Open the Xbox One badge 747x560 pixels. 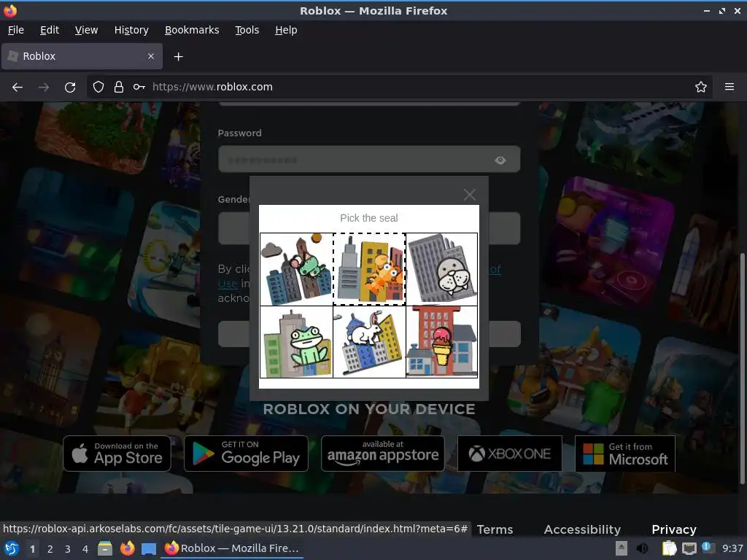(x=510, y=454)
